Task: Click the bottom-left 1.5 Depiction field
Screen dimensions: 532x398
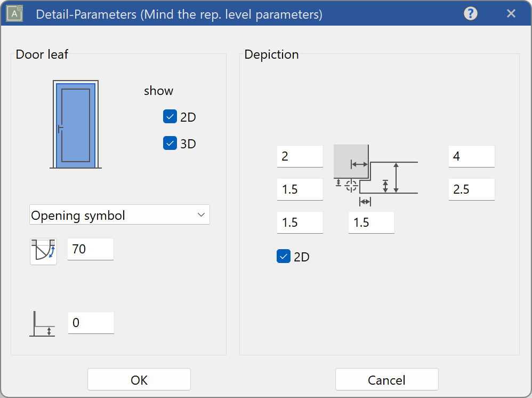Action: 300,222
